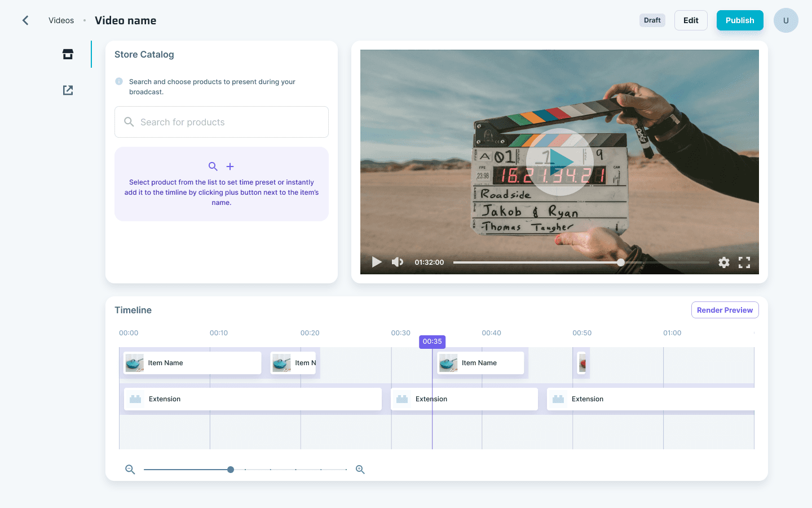Select the truncated 'Item N' clip

coord(293,363)
